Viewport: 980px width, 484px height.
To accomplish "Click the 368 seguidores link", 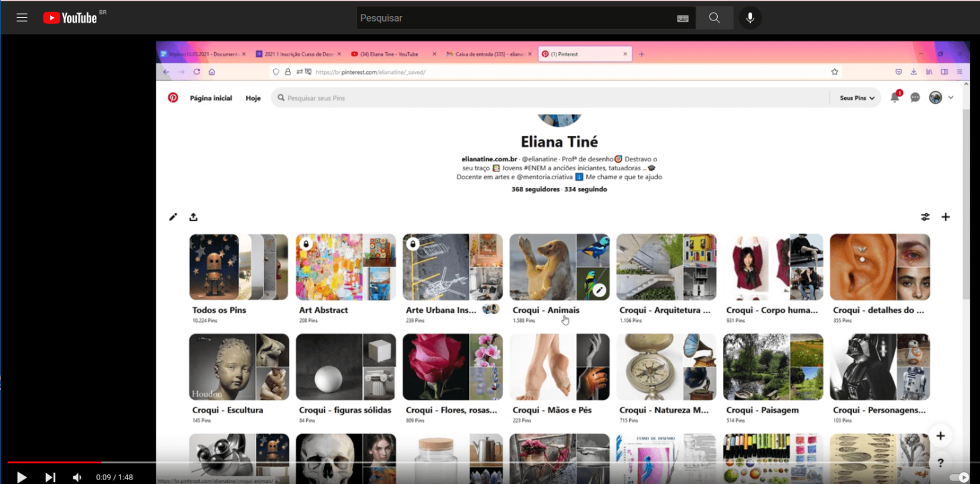I will (535, 189).
